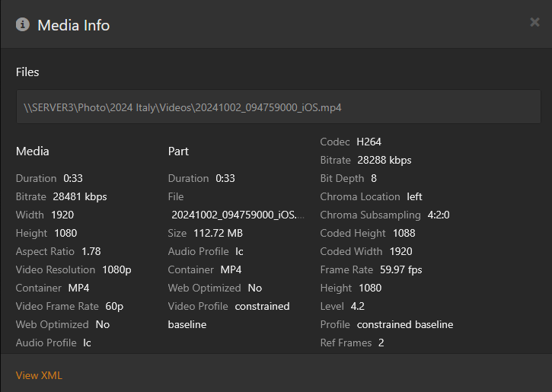
Task: Click the Media Info dialog title
Action: 73,25
